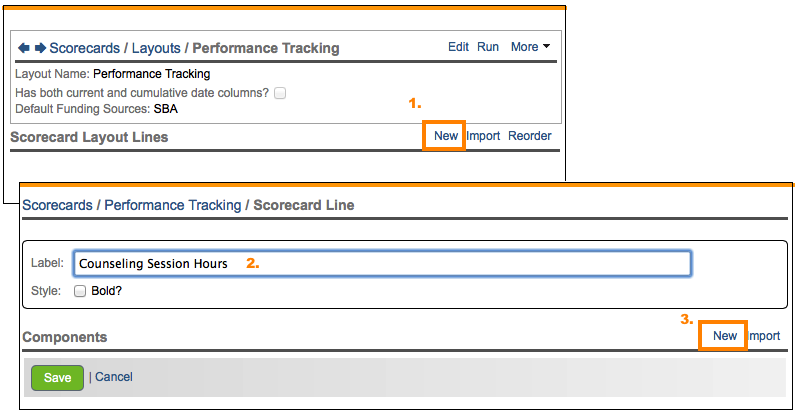
Task: Open Performance Tracking breadcrumb in lower panel
Action: point(172,205)
